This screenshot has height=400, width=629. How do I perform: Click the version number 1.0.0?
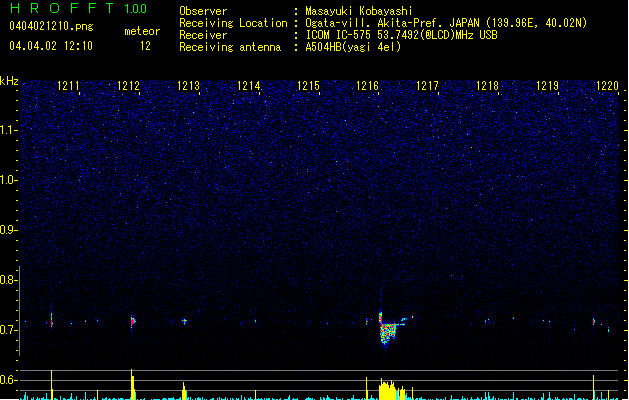[135, 9]
